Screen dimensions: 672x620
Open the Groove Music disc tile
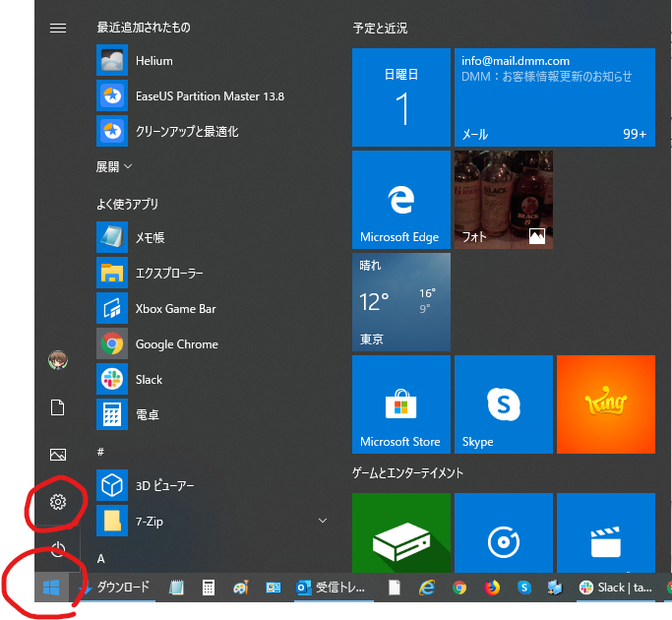pos(504,533)
